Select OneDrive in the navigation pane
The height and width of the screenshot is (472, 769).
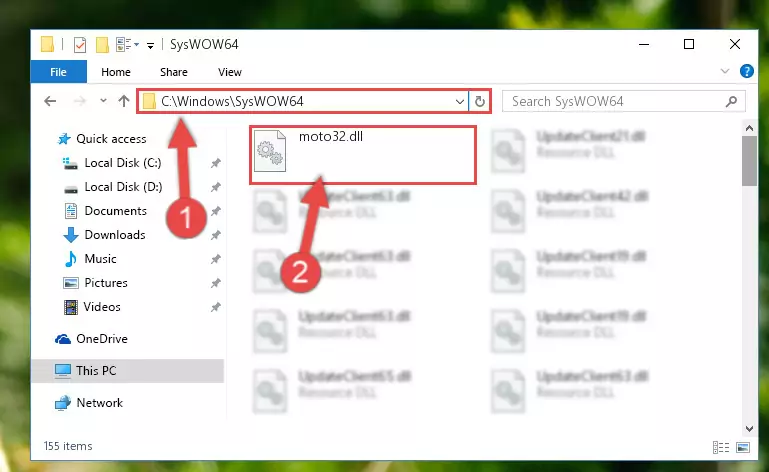click(102, 339)
